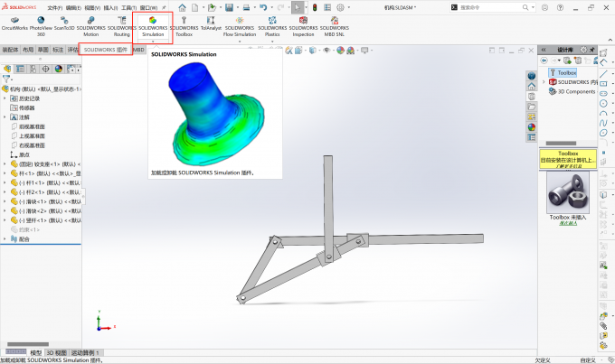Expand 铰支座<1> component node
The width and height of the screenshot is (615, 364).
click(x=5, y=164)
